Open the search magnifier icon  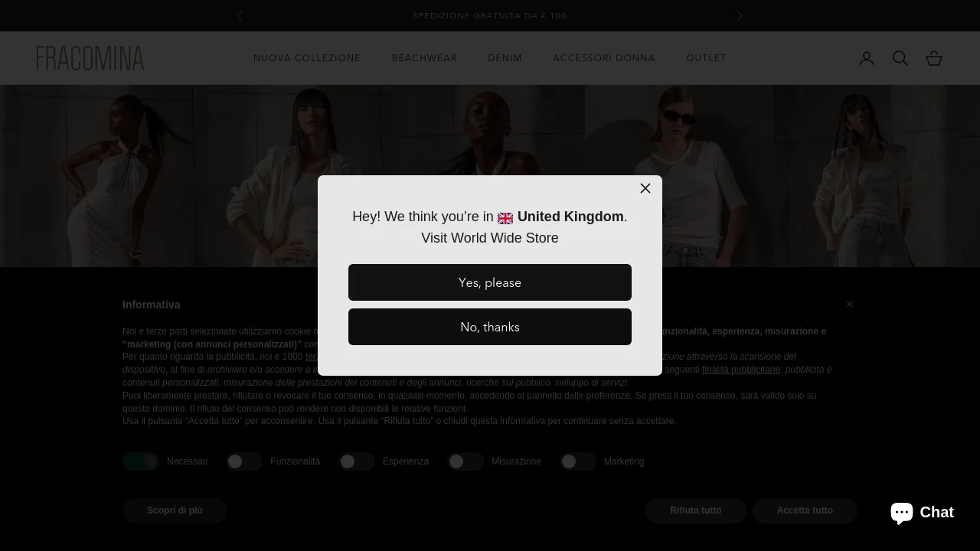coord(900,58)
